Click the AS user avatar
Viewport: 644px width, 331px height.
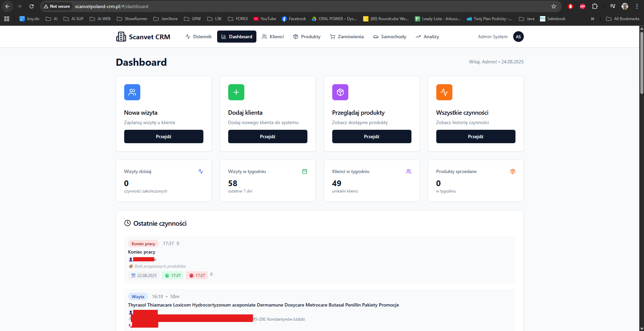[x=518, y=37]
